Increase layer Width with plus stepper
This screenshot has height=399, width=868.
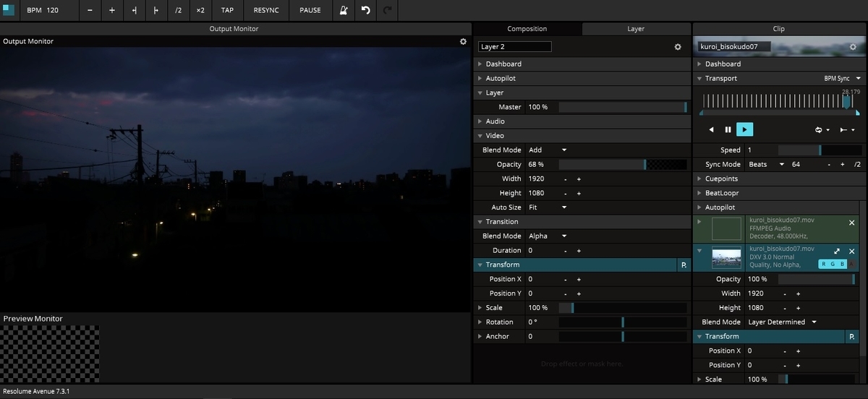tap(579, 179)
